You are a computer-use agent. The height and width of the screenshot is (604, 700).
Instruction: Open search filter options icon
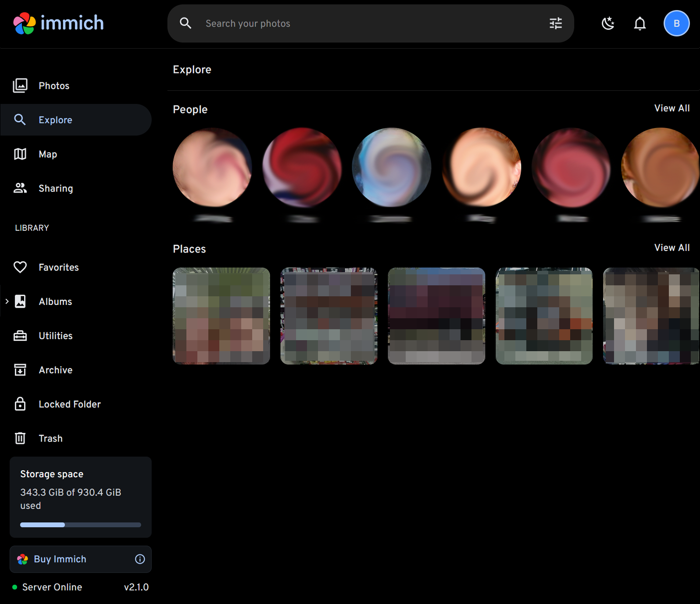(556, 23)
